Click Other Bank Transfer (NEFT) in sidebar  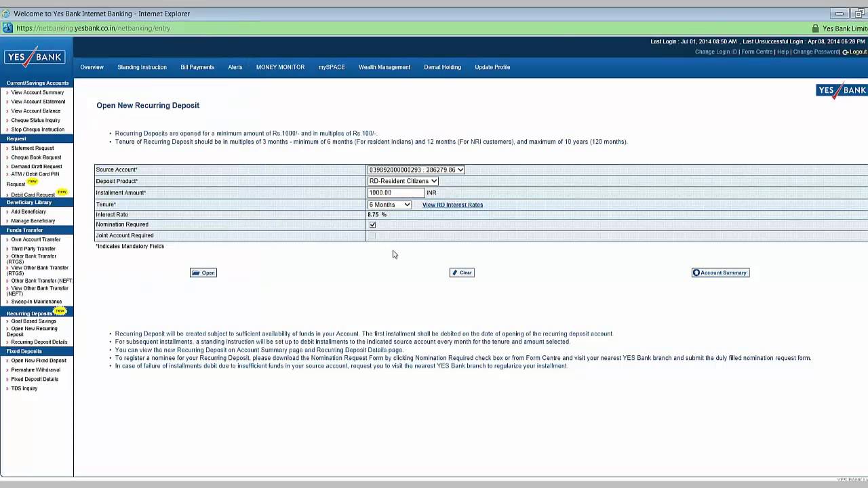[42, 281]
